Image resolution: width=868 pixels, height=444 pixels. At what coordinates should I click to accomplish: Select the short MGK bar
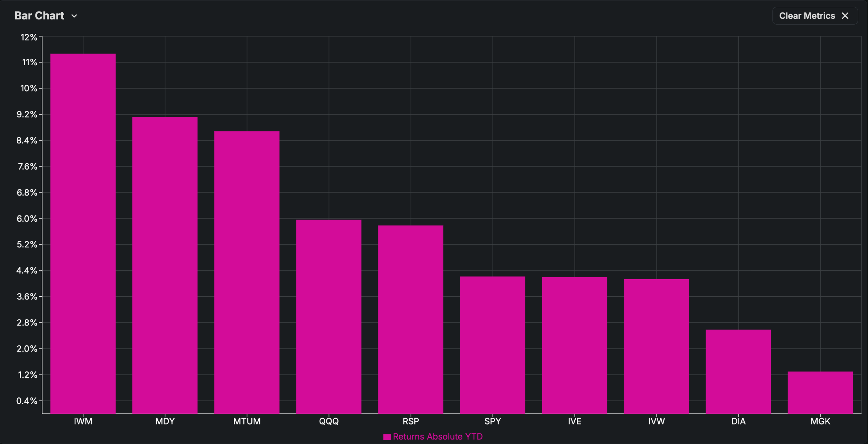coord(820,393)
